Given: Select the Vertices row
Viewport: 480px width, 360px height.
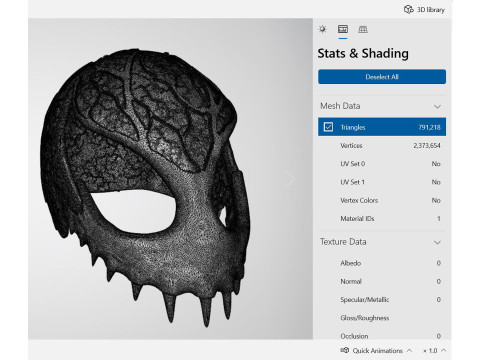Looking at the screenshot, I should (x=382, y=145).
